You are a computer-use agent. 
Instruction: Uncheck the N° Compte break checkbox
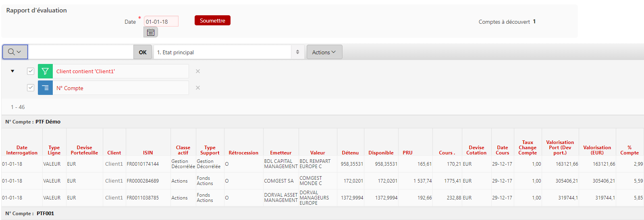[x=31, y=88]
